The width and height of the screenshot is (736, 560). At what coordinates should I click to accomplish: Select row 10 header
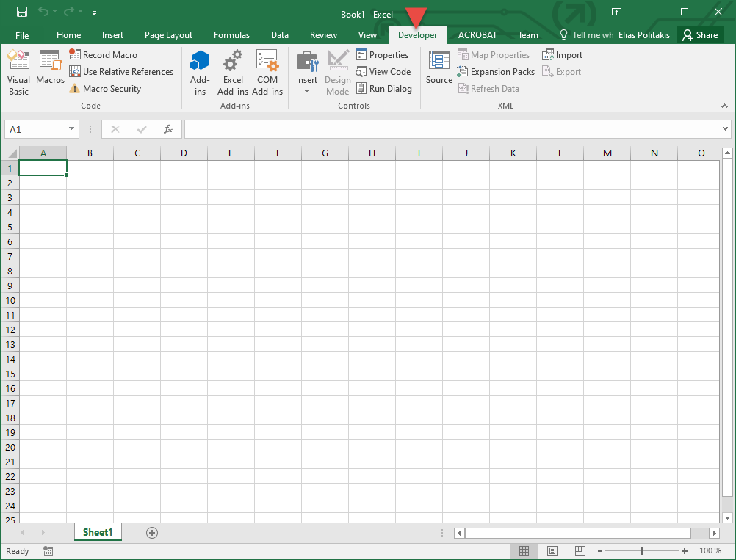tap(10, 300)
